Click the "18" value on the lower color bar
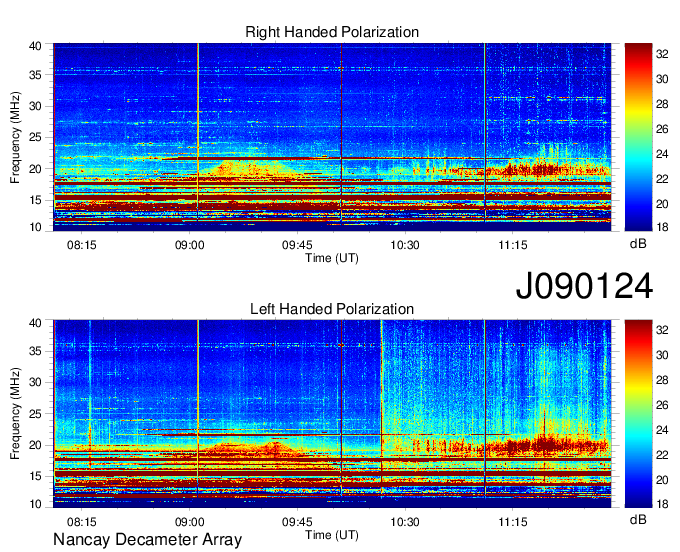 coord(662,504)
